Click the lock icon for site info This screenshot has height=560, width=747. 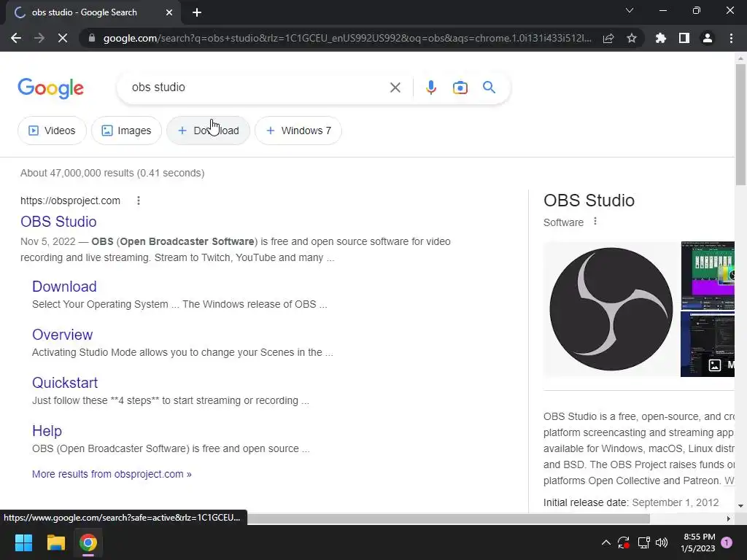coord(92,38)
